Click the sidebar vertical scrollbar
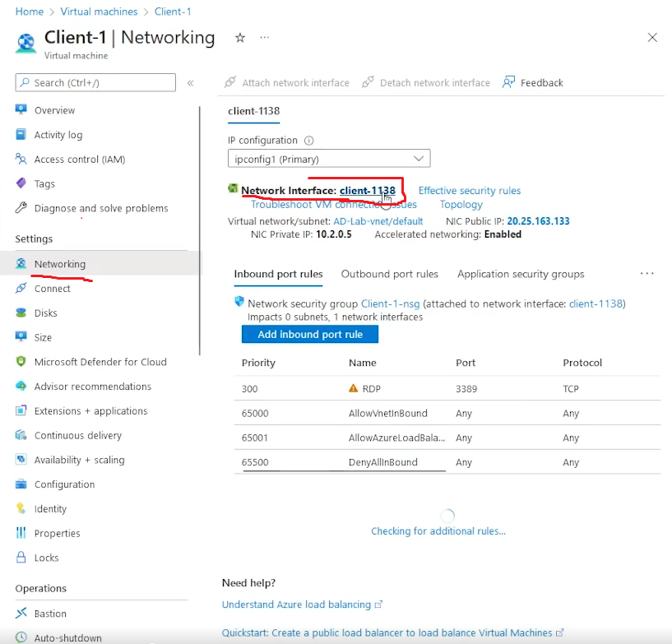This screenshot has height=644, width=672. (x=199, y=230)
